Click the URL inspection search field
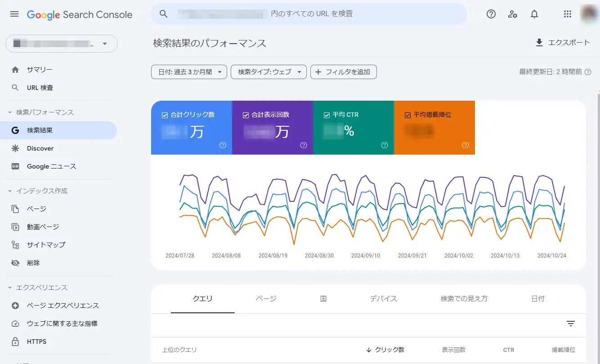 (310, 14)
